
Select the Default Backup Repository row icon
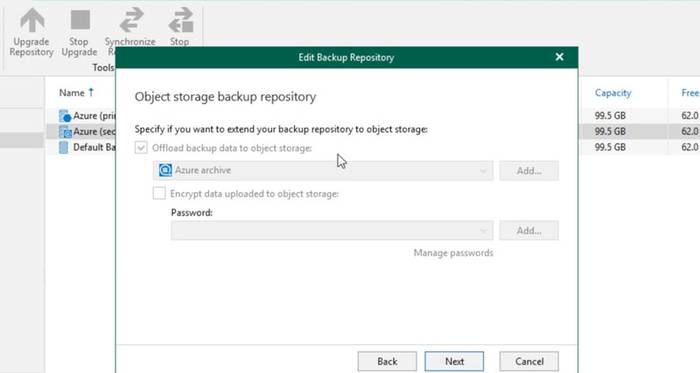[64, 147]
